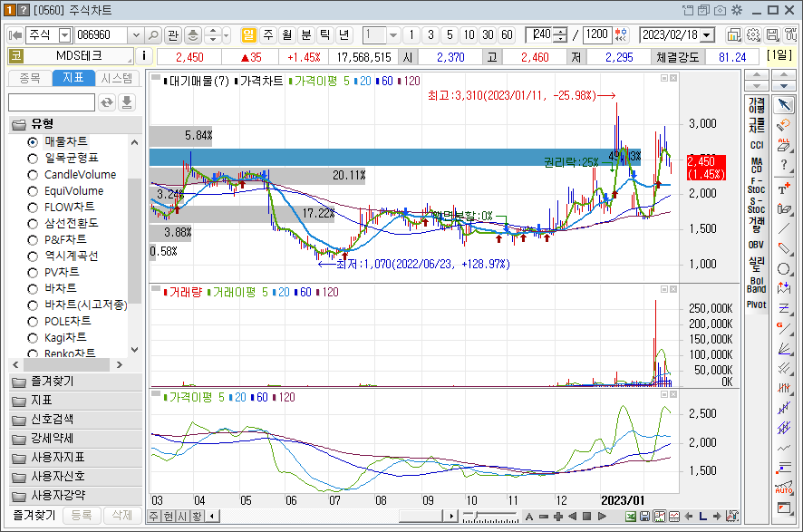The image size is (803, 532).
Task: Select the 매물차트 radio button
Action: [x=33, y=141]
